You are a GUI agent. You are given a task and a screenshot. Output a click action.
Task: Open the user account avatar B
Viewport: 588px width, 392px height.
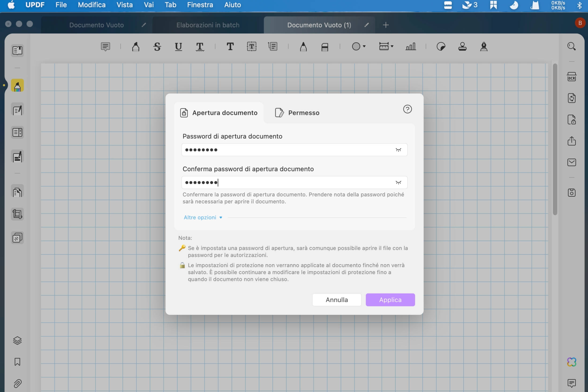(x=580, y=23)
